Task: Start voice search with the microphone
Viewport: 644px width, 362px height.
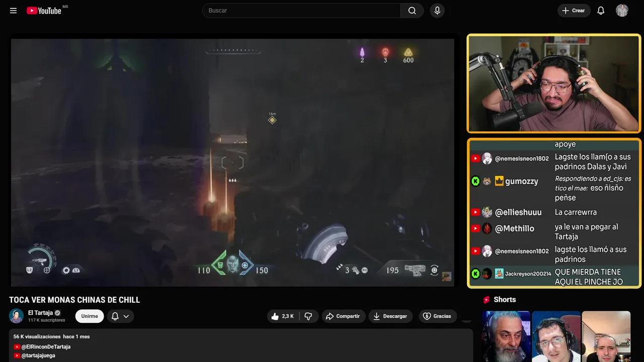Action: pos(437,11)
